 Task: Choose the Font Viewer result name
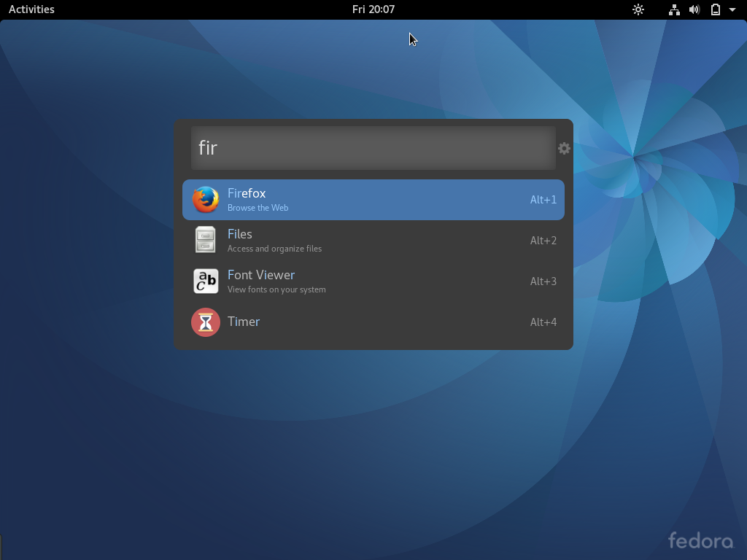pyautogui.click(x=261, y=275)
